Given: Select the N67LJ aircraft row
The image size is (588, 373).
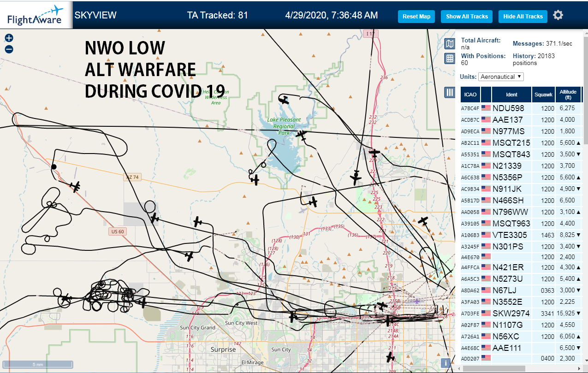Looking at the screenshot, I should click(x=521, y=290).
